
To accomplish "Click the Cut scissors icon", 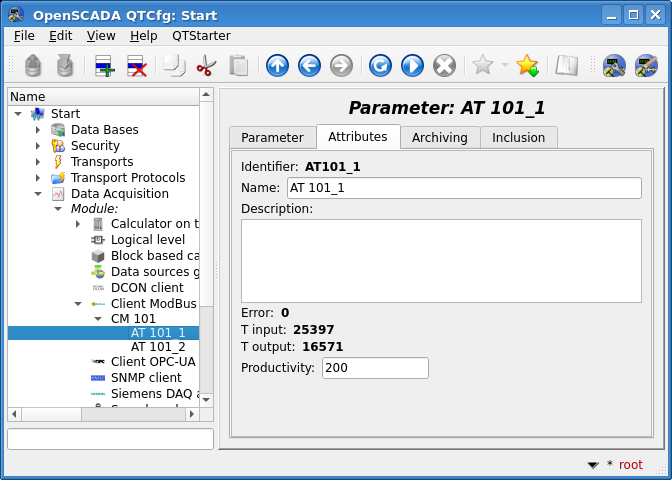I will (206, 66).
